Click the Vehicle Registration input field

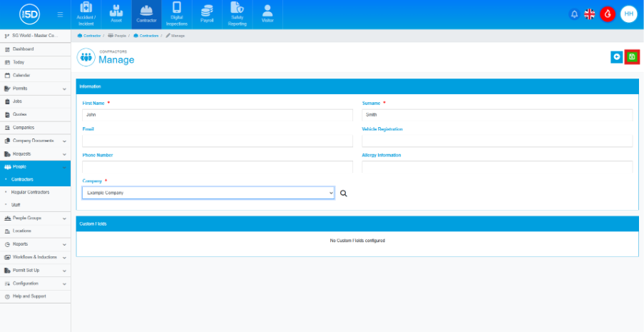click(497, 141)
